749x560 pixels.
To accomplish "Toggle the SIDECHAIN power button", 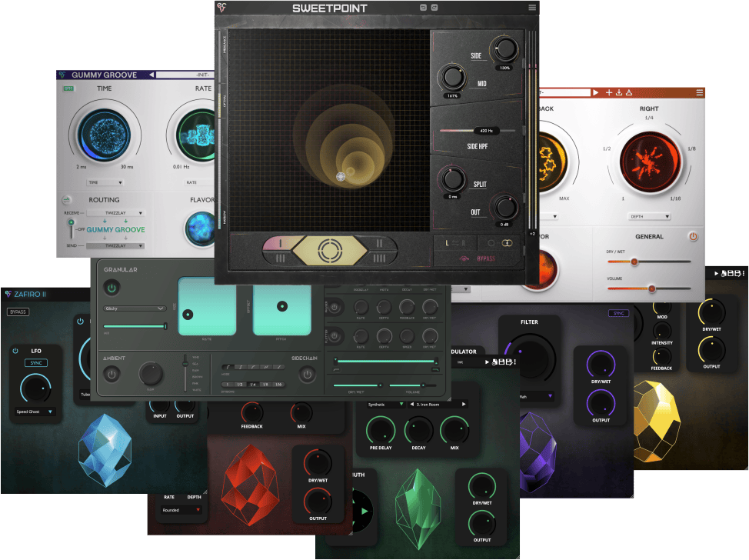I will pyautogui.click(x=307, y=375).
